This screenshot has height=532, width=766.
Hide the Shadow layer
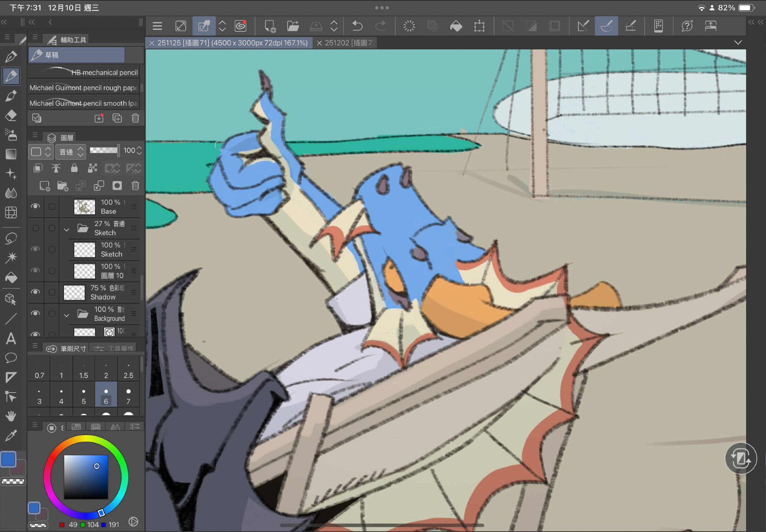(x=35, y=292)
